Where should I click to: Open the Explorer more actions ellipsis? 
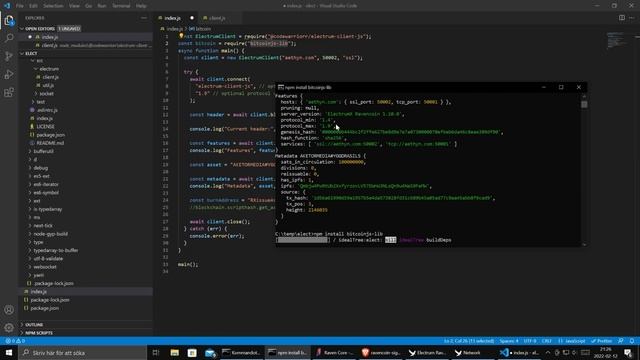point(144,18)
